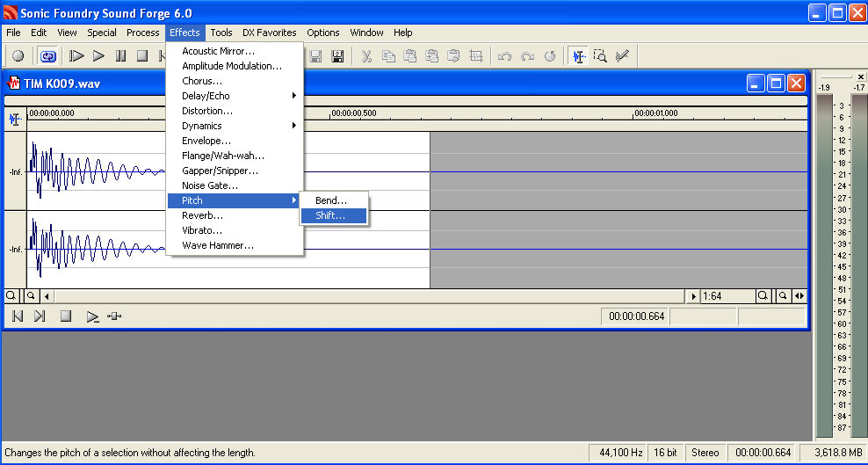The width and height of the screenshot is (868, 465).
Task: Click the Stereo channels status field
Action: [705, 453]
